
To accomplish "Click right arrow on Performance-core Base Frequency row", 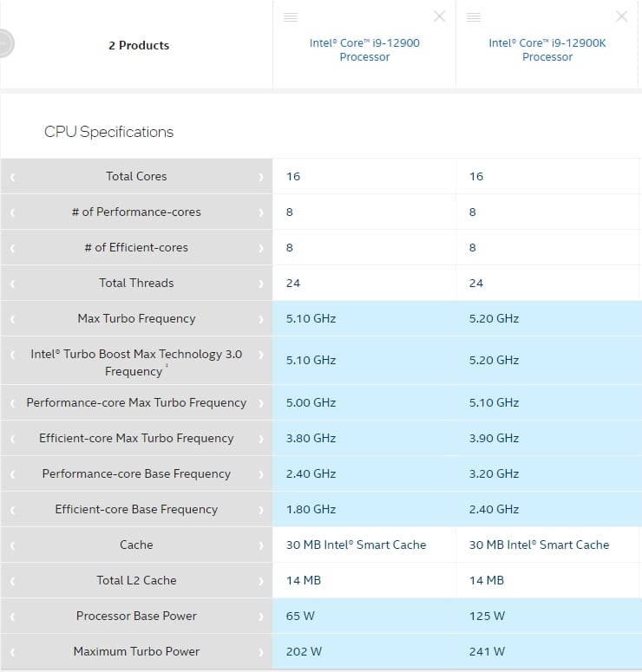I will [x=261, y=474].
